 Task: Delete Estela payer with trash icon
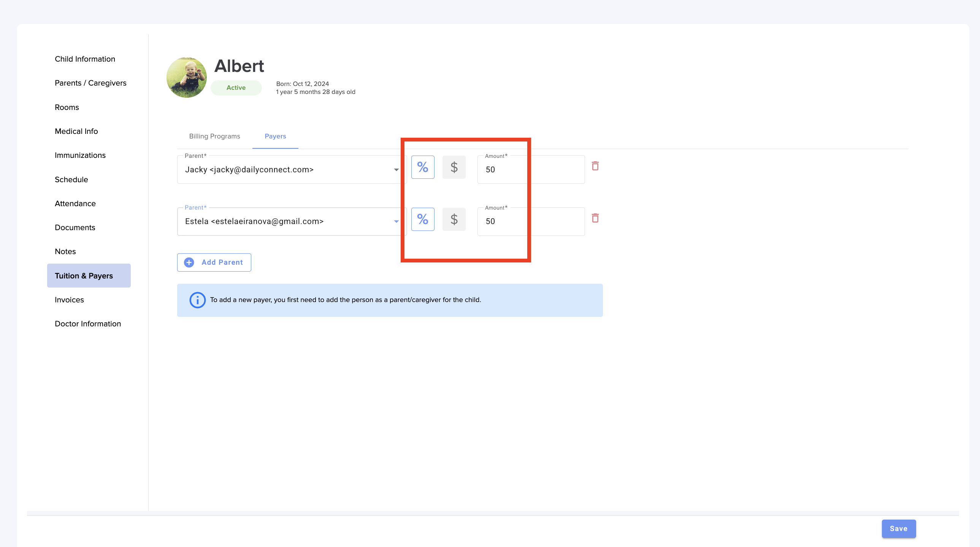point(595,218)
